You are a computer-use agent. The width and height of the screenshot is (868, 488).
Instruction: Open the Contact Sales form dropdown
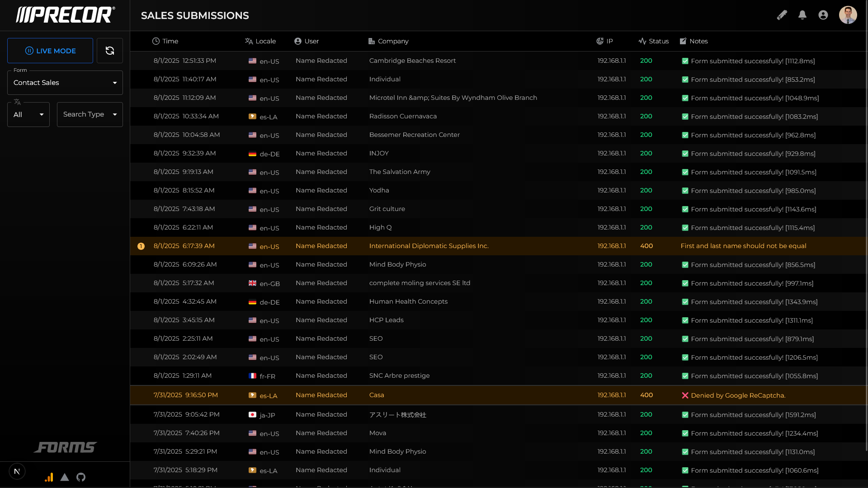[65, 83]
